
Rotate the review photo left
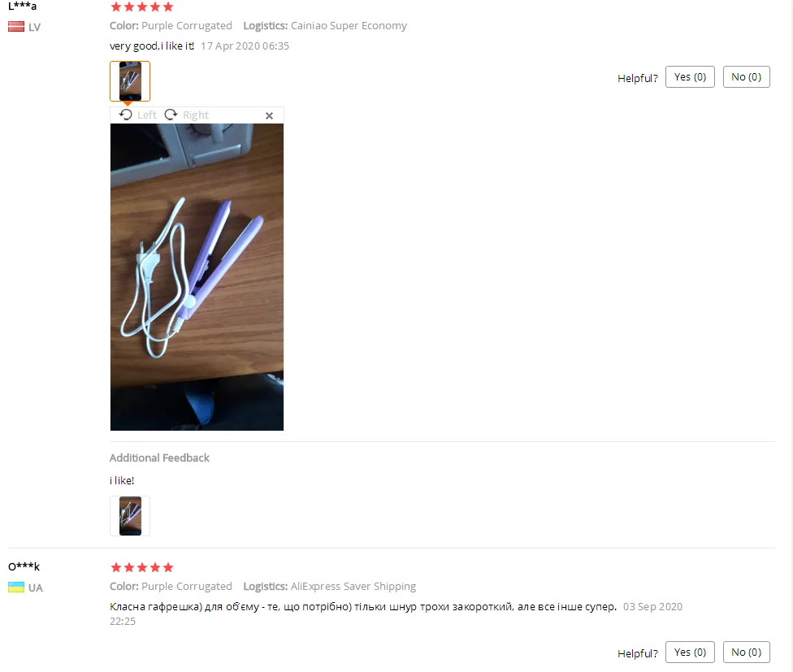coord(125,115)
